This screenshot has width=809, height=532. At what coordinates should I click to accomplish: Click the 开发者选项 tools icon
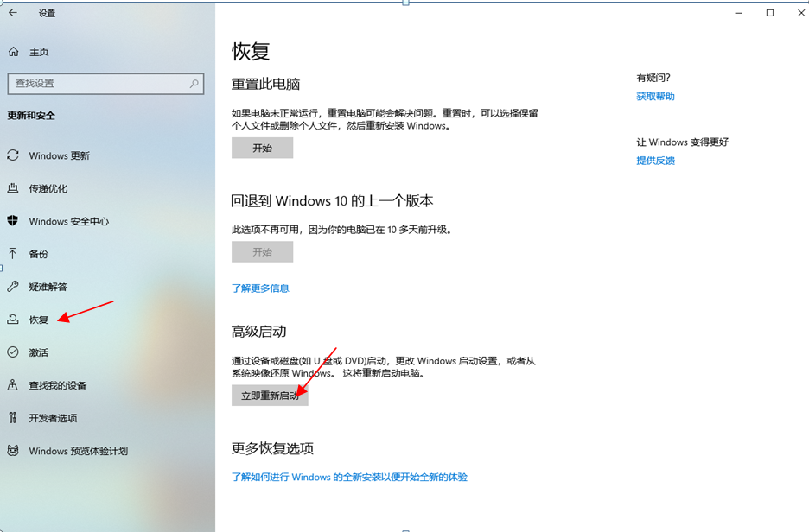pyautogui.click(x=13, y=417)
